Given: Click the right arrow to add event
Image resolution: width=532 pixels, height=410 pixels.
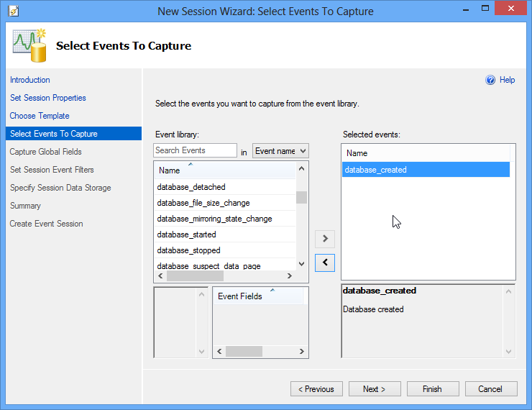Looking at the screenshot, I should pyautogui.click(x=325, y=238).
